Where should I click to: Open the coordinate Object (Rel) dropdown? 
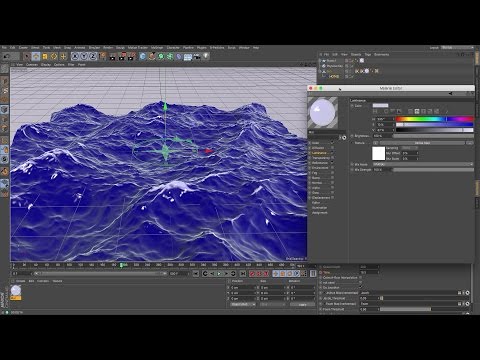coord(243,304)
